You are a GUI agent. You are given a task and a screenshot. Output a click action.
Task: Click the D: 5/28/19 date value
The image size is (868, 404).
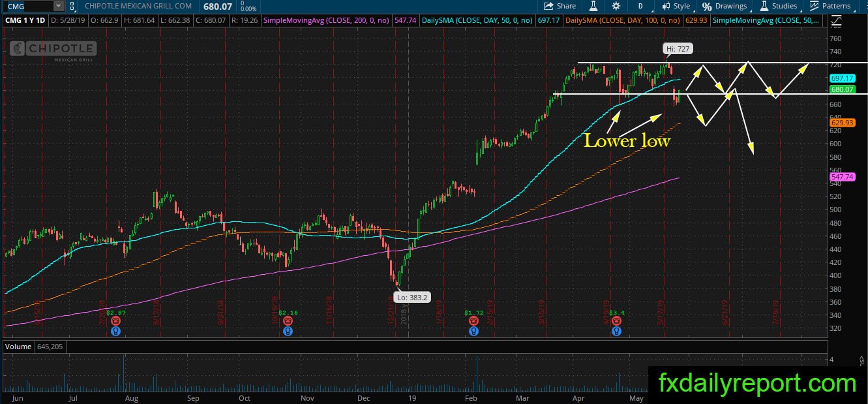(68, 21)
